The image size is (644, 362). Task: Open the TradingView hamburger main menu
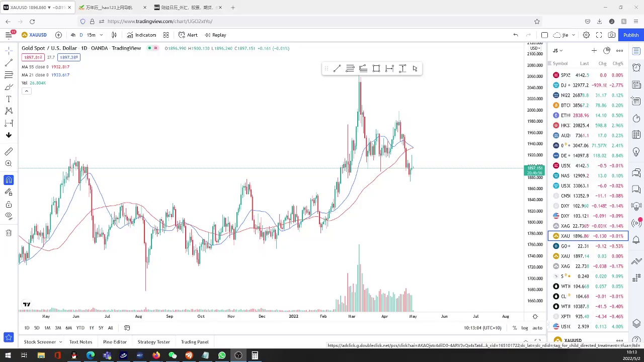(x=9, y=35)
